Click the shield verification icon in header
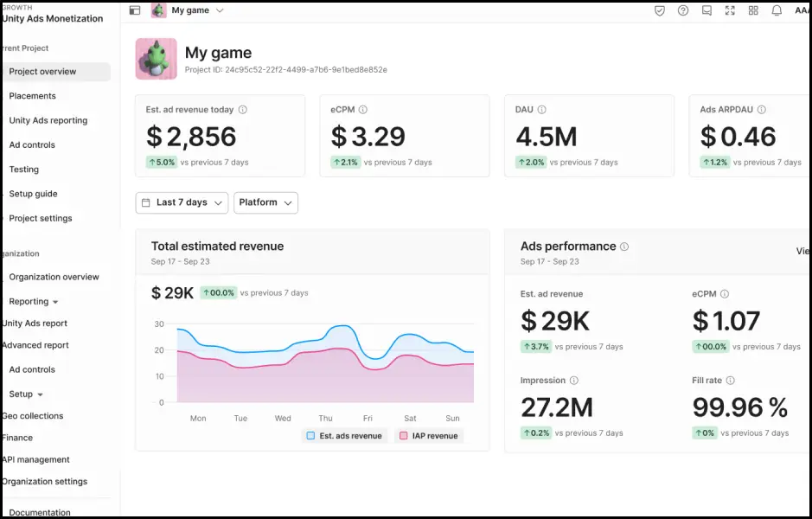Viewport: 812px width, 519px height. 659,10
